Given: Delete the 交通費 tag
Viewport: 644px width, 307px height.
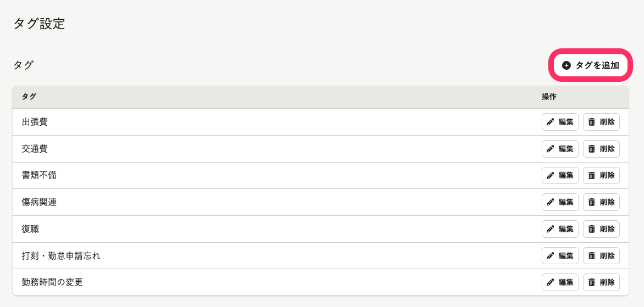Looking at the screenshot, I should (601, 149).
